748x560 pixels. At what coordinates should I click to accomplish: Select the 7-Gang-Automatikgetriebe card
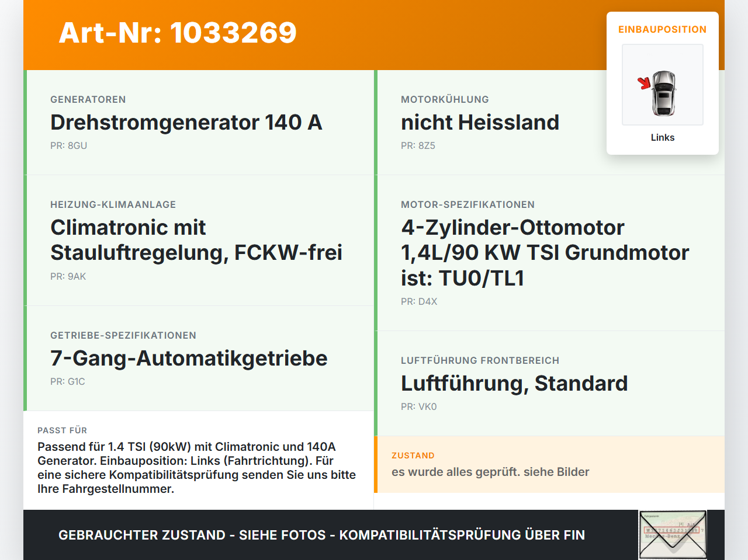pyautogui.click(x=199, y=359)
